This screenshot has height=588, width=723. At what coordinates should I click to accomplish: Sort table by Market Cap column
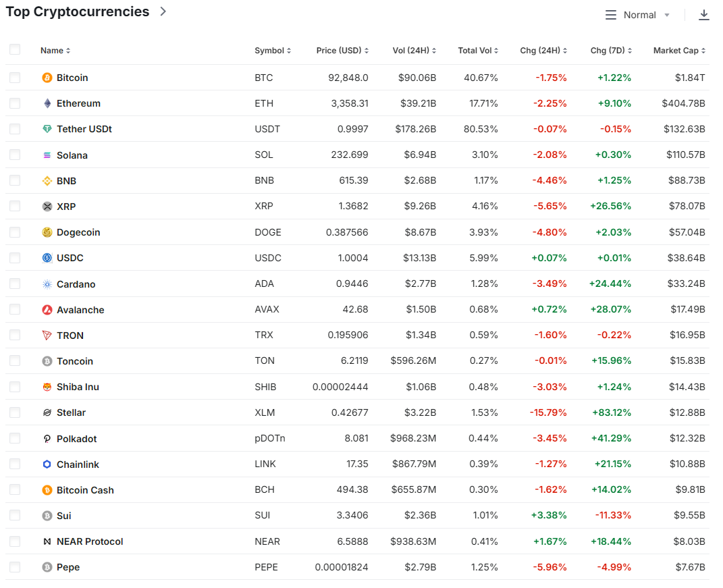tap(680, 50)
